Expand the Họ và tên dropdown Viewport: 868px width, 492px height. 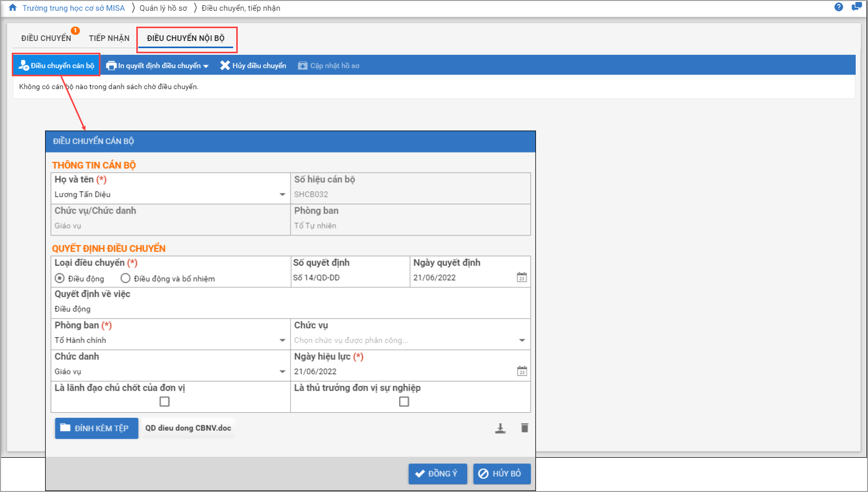coord(282,195)
